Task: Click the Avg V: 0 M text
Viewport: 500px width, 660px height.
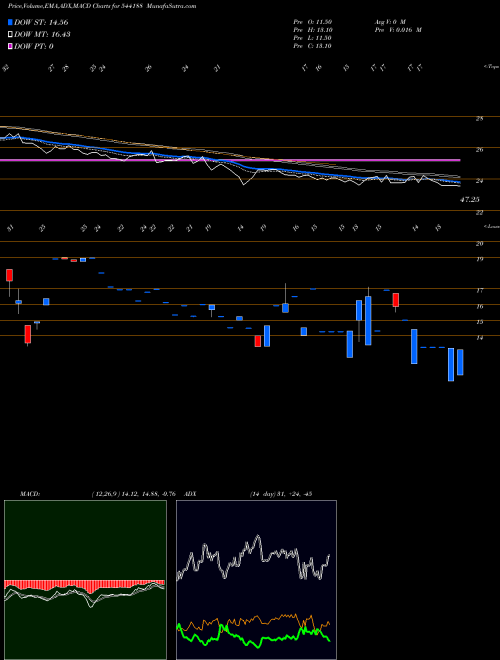Action: 390,22
